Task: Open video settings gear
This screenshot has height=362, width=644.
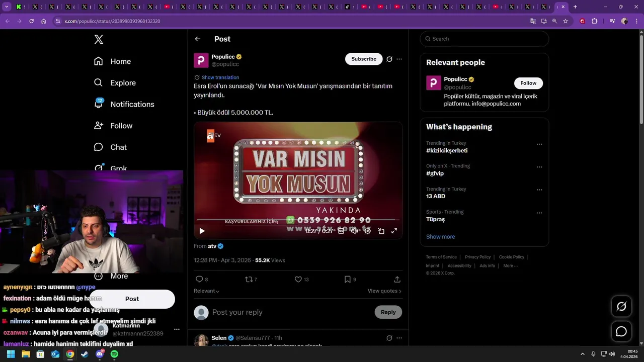Action: 368,231
